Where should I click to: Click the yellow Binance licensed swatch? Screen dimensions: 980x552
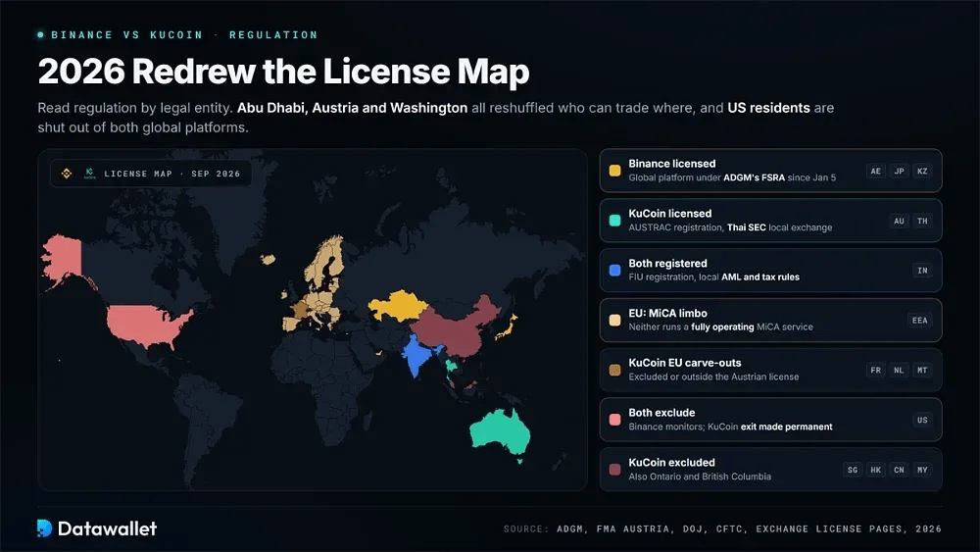(615, 171)
